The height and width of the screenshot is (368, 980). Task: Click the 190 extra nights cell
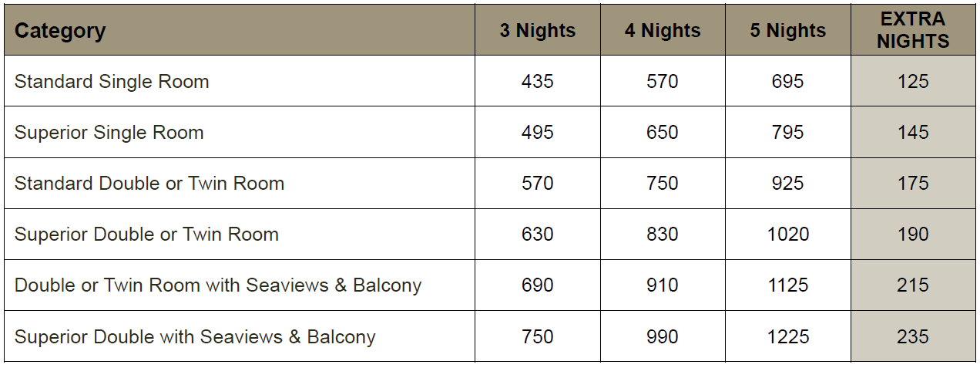coord(913,235)
